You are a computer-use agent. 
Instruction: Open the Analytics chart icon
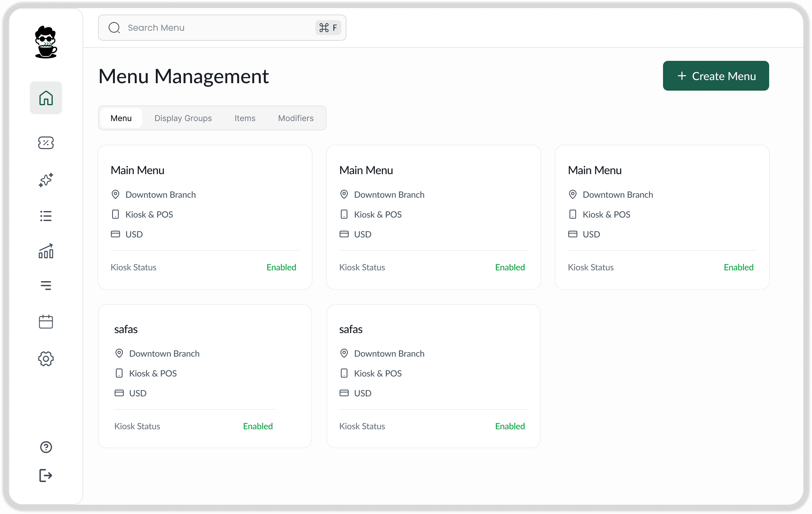pyautogui.click(x=46, y=252)
